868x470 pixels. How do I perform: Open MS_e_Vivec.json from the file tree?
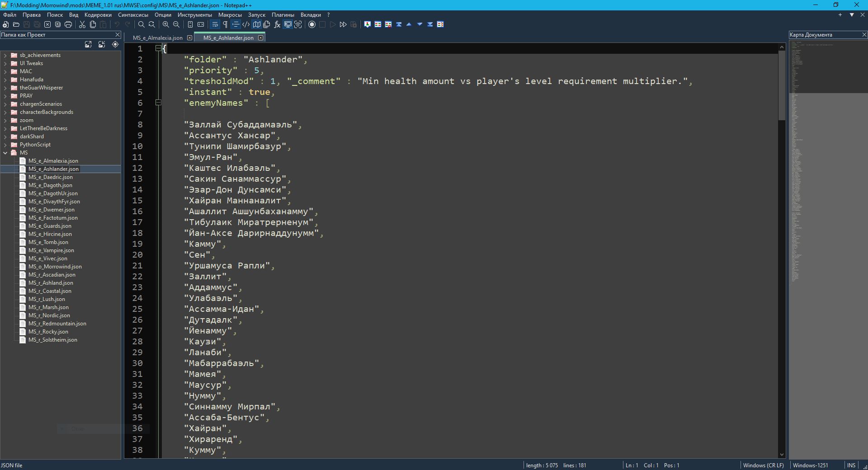pos(48,258)
